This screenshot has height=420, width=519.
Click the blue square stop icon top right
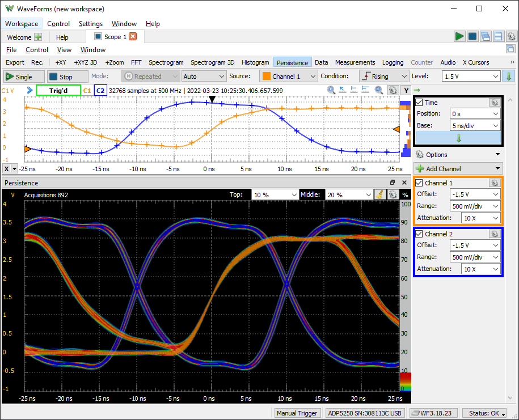tap(472, 36)
